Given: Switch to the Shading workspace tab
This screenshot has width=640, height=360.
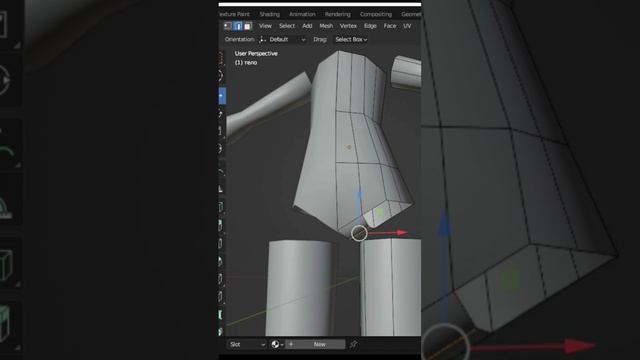Looking at the screenshot, I should 269,14.
